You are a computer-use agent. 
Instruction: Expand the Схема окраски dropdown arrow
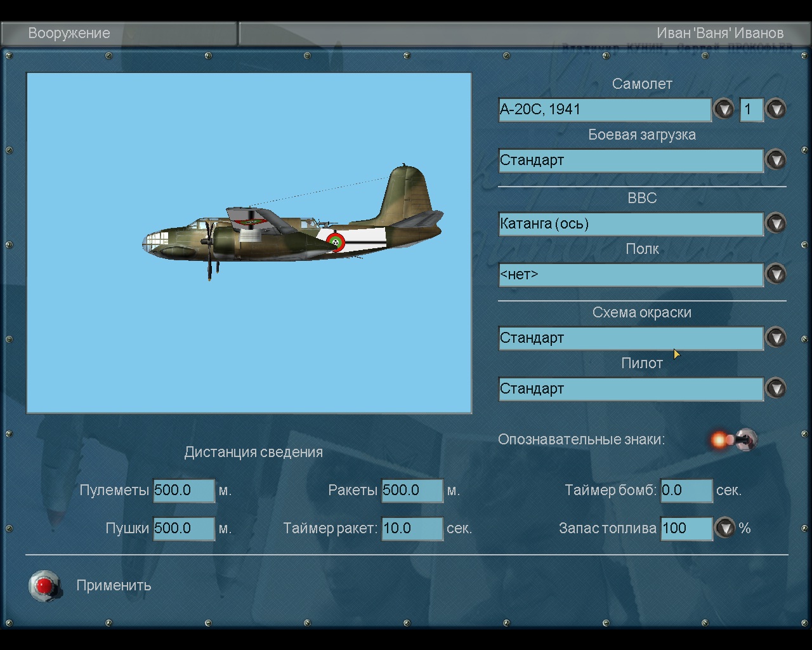tap(776, 338)
